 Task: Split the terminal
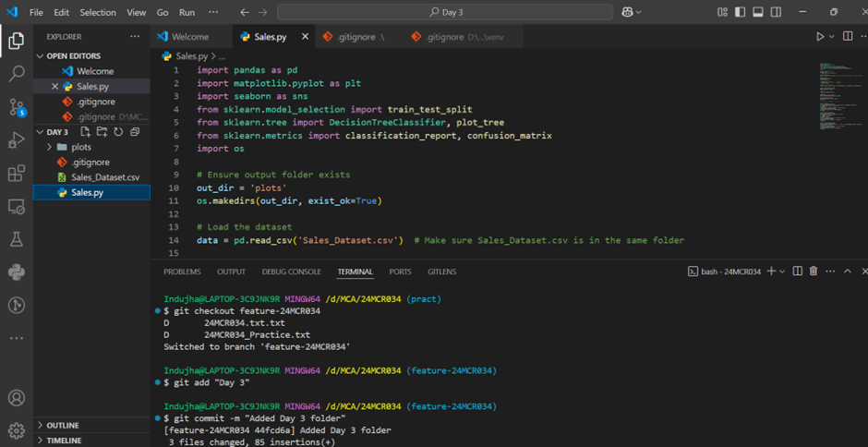click(x=798, y=271)
